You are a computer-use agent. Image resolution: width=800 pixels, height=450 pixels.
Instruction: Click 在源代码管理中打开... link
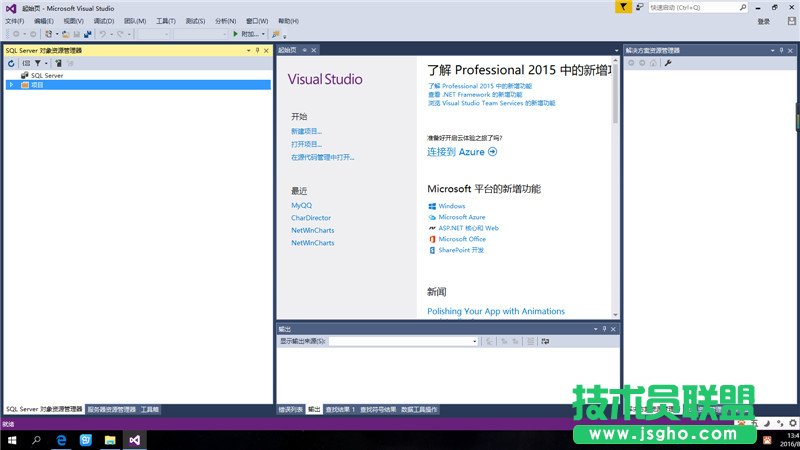(322, 157)
